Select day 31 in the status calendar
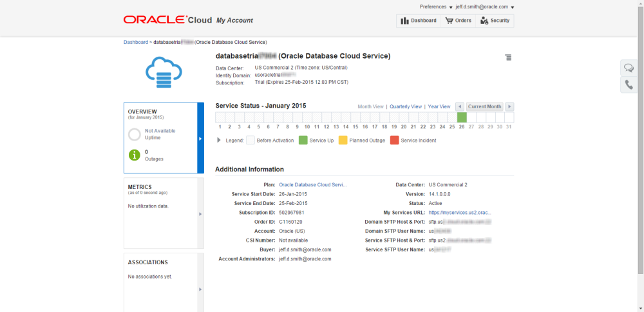The height and width of the screenshot is (312, 644). [x=509, y=117]
